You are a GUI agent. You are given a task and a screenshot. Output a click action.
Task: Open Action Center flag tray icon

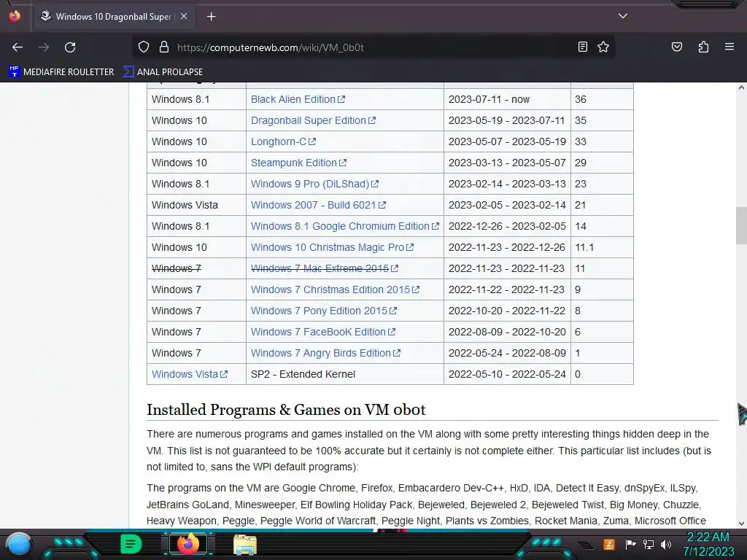[630, 544]
